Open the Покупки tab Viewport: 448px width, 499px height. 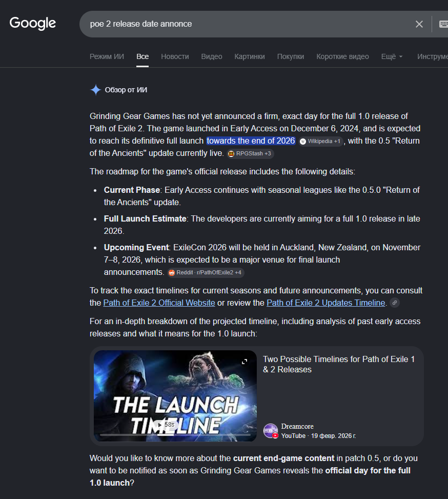pos(291,56)
